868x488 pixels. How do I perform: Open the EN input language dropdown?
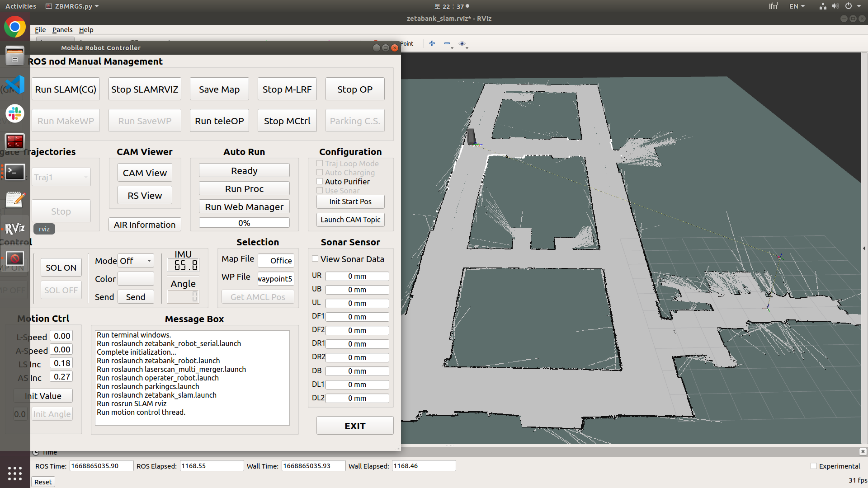coord(797,6)
